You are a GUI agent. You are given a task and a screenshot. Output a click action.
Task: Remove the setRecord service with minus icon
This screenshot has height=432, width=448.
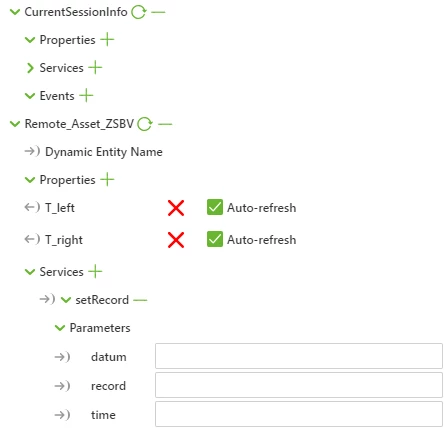click(140, 300)
